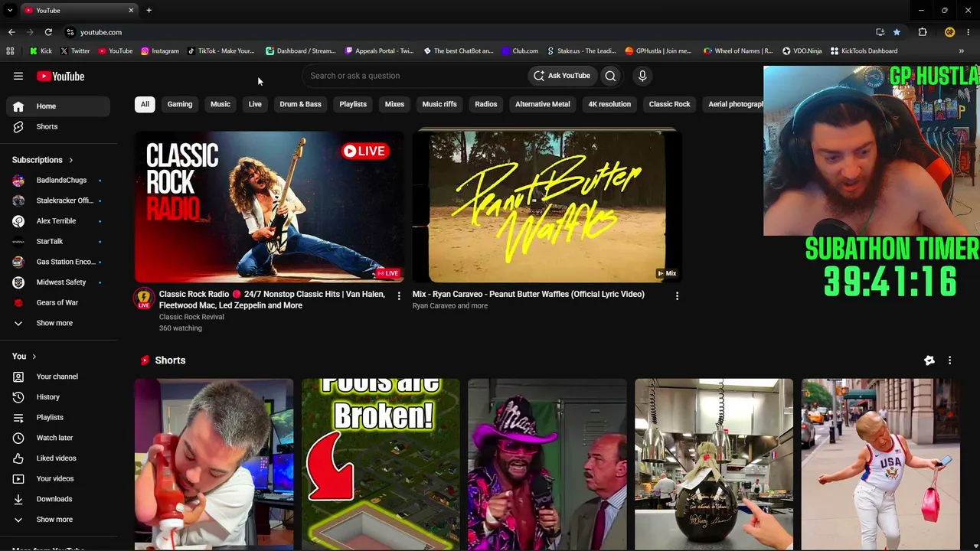Viewport: 980px width, 551px height.
Task: Open Alex Terrible subscription
Action: pos(58,221)
